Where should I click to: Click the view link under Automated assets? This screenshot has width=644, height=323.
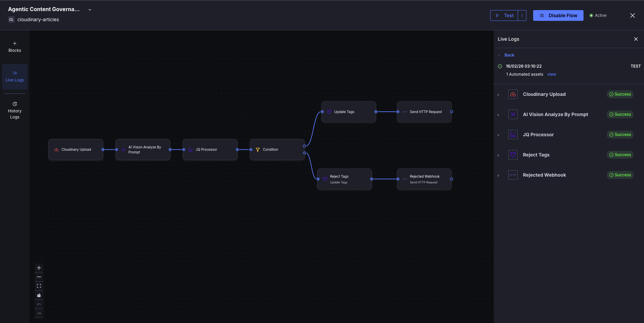(551, 74)
